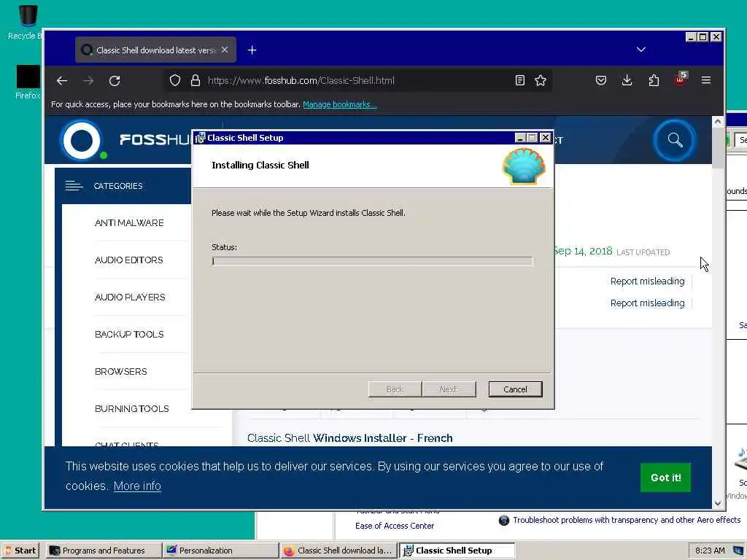747x560 pixels.
Task: Expand the list all tabs chevron
Action: [x=640, y=50]
